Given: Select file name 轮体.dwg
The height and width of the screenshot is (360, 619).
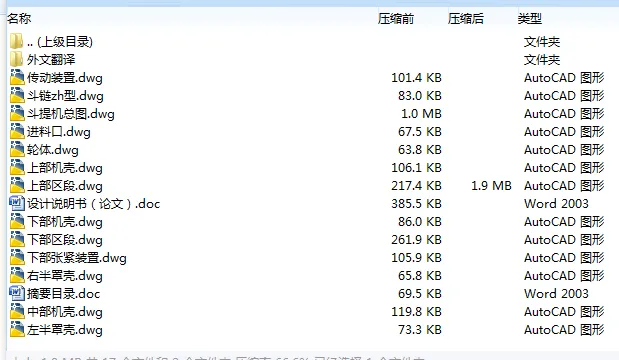Looking at the screenshot, I should click(53, 150).
